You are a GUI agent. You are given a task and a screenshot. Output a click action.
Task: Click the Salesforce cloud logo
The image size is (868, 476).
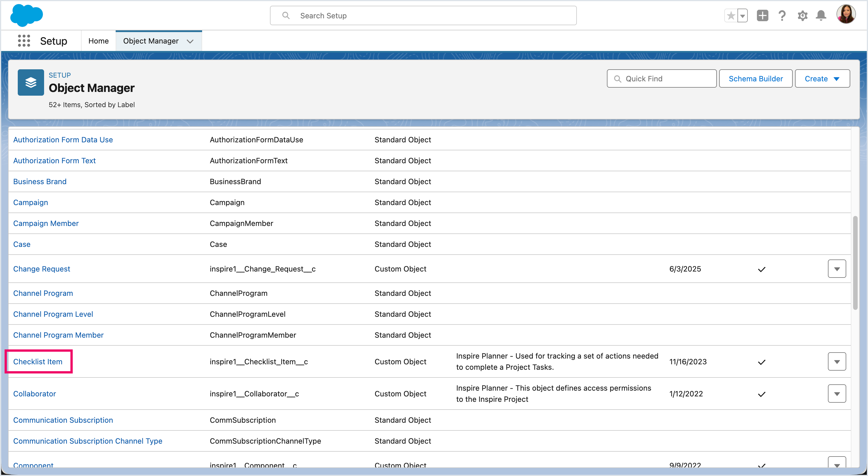pos(27,15)
